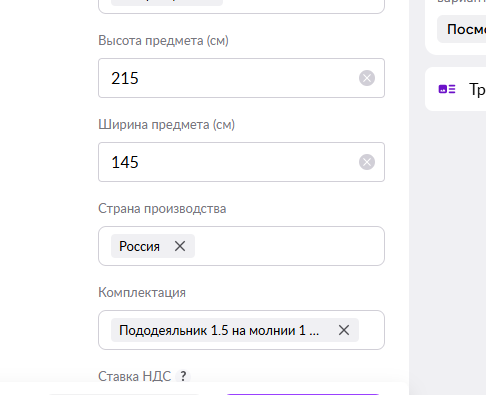The image size is (486, 395).
Task: Click the Комплектация label
Action: tap(142, 293)
